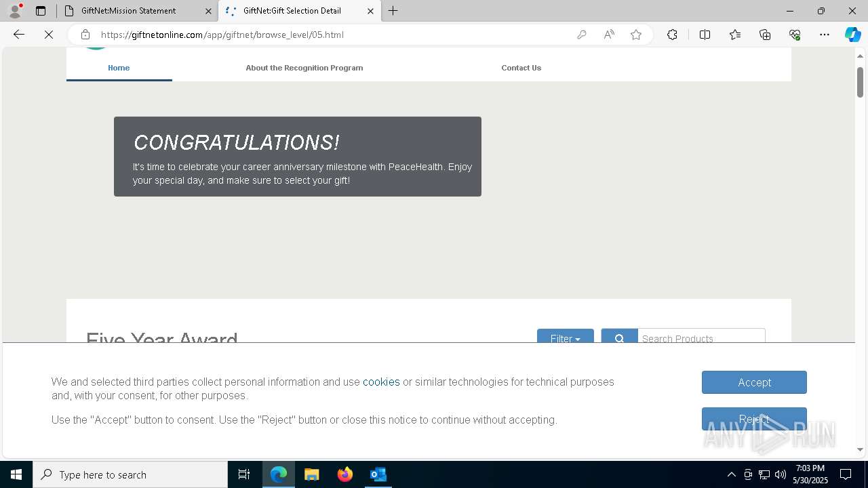
Task: Click the taskbar search box
Action: point(130,474)
